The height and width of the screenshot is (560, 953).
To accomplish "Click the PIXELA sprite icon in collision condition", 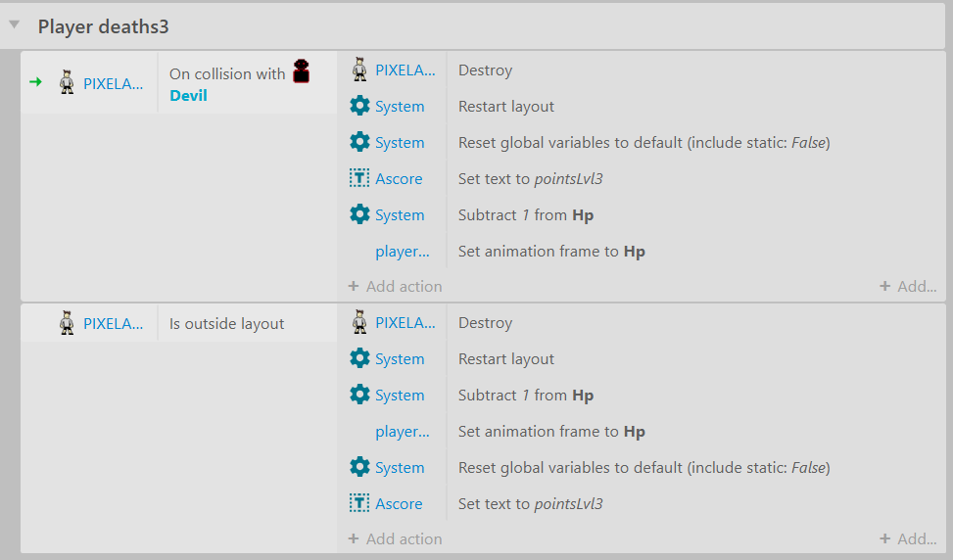I will pos(67,82).
